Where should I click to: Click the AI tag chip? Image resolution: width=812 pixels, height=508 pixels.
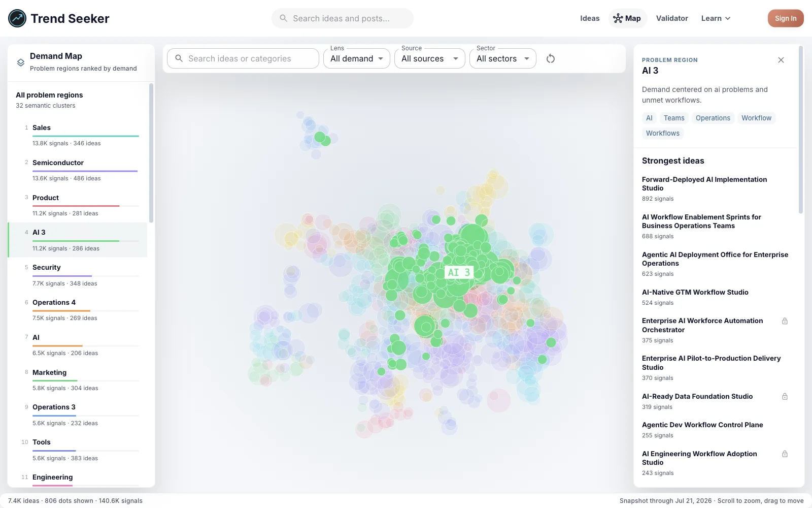(x=649, y=118)
